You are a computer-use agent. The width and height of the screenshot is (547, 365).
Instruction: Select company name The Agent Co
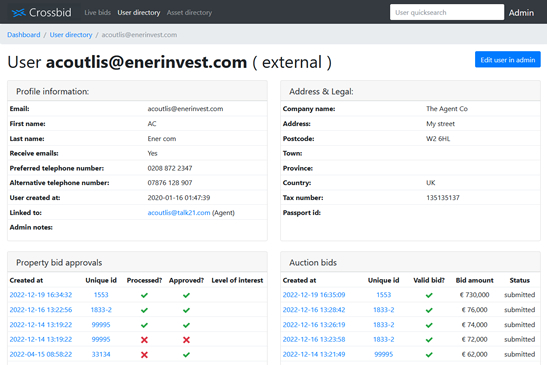(447, 109)
